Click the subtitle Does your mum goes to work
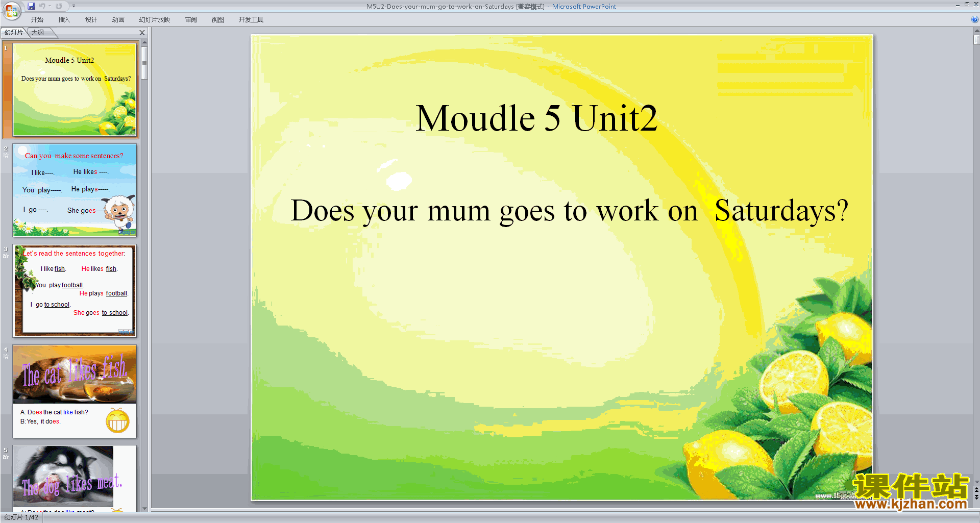This screenshot has height=523, width=980. 569,210
